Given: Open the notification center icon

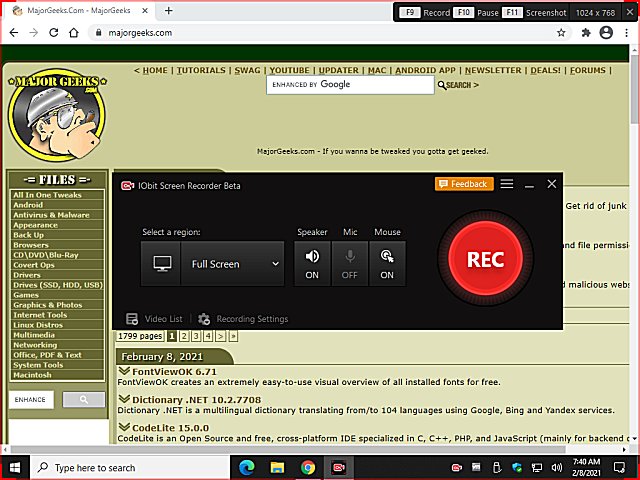Looking at the screenshot, I should (x=619, y=467).
